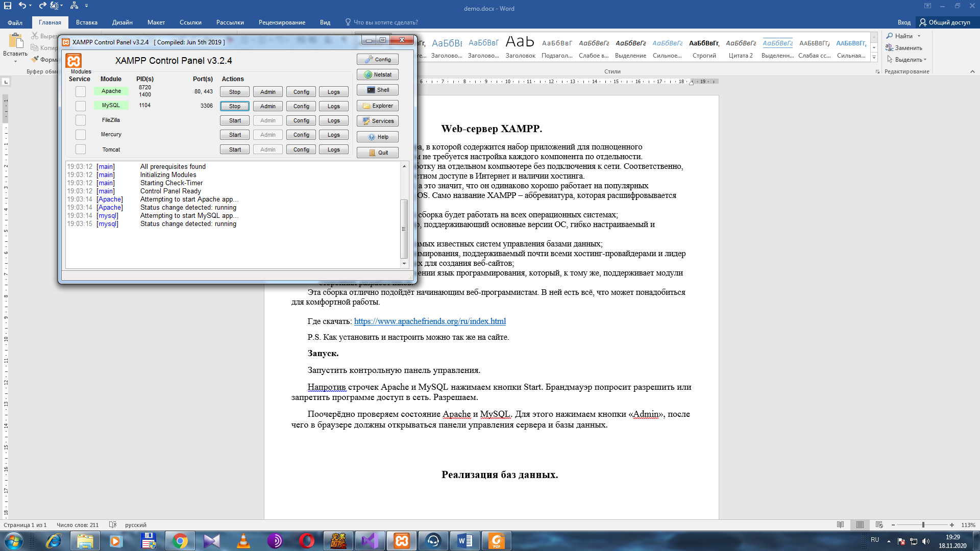Screen dimensions: 980x551
Task: Toggle touch/mouse mode icon in Word title bar
Action: (x=54, y=6)
